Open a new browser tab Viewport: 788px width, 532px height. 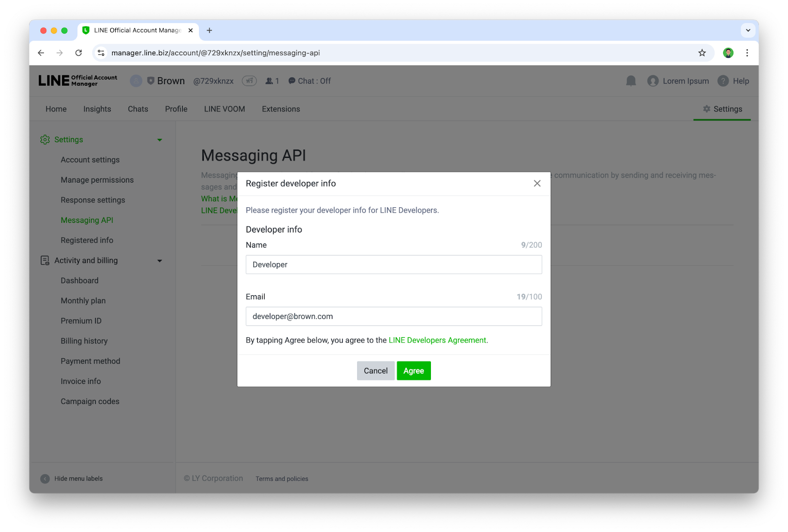coord(209,31)
